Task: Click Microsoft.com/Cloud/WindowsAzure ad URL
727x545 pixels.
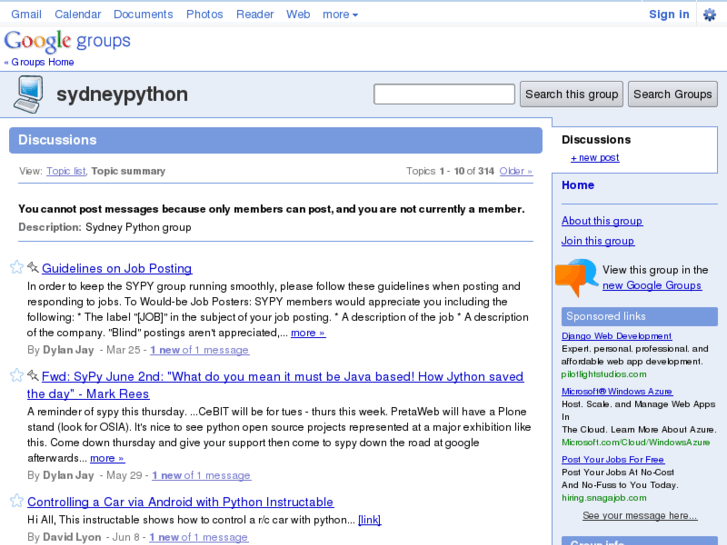Action: pyautogui.click(x=636, y=442)
